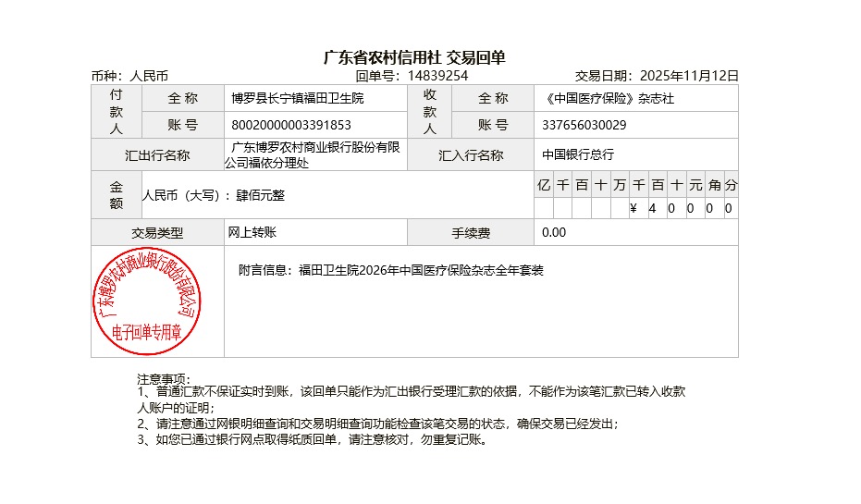Click the ¥ symbol in amount grid
Viewport: 861px width, 504px height.
633,209
